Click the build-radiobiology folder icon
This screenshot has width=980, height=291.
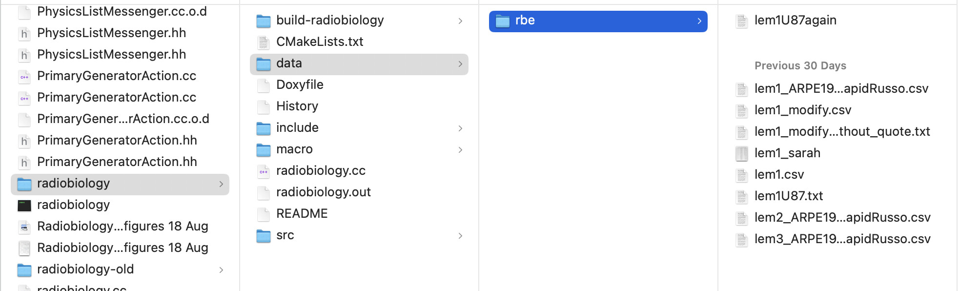[264, 21]
